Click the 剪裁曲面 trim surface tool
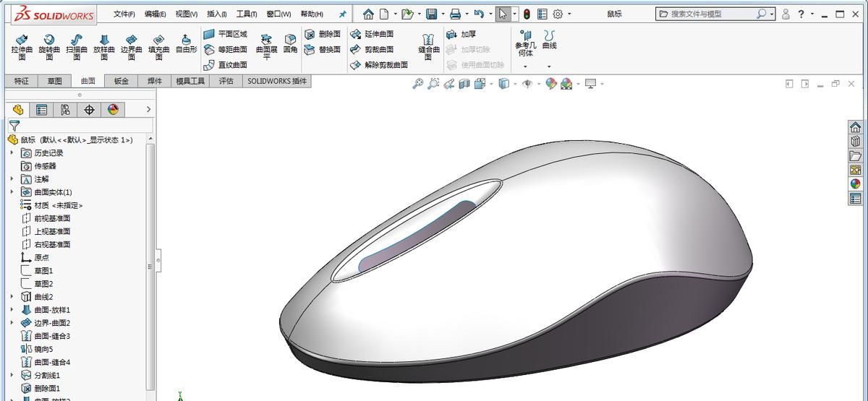This screenshot has width=868, height=401. [373, 49]
